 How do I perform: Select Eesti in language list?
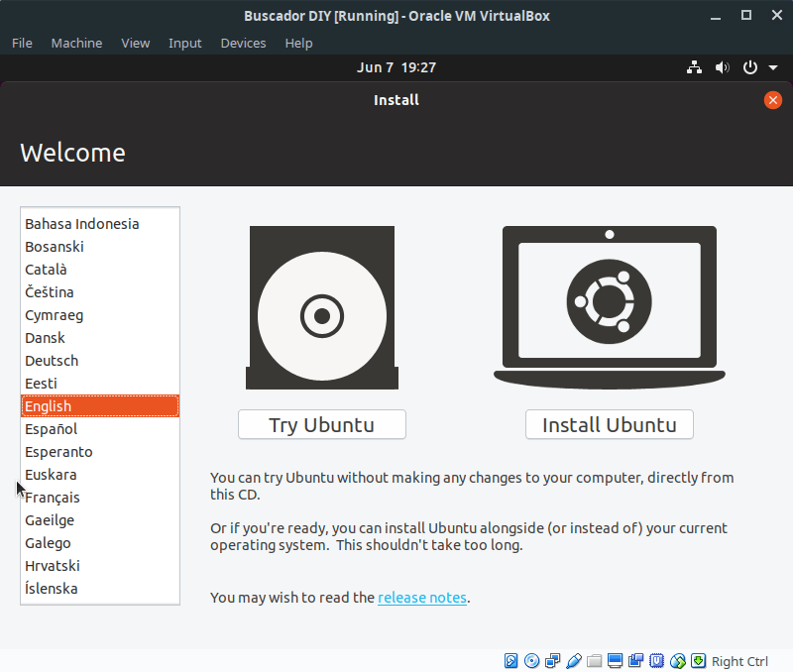[x=100, y=384]
